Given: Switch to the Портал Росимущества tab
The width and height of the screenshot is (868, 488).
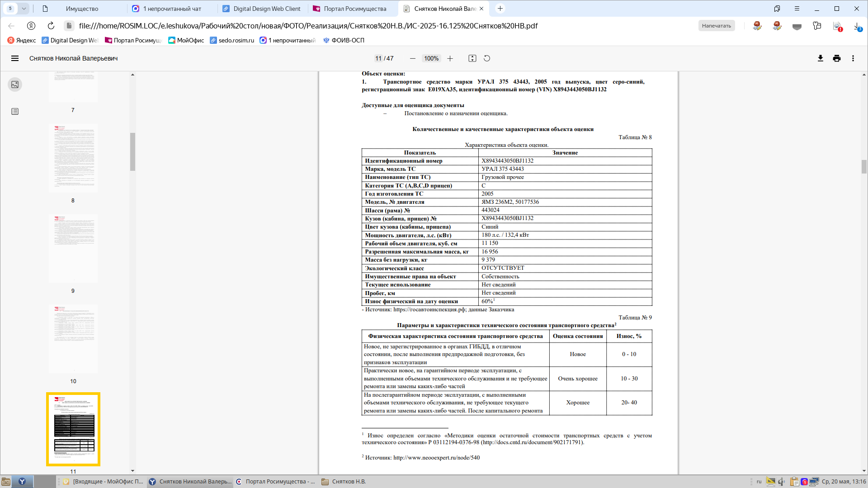Looking at the screenshot, I should coord(353,9).
